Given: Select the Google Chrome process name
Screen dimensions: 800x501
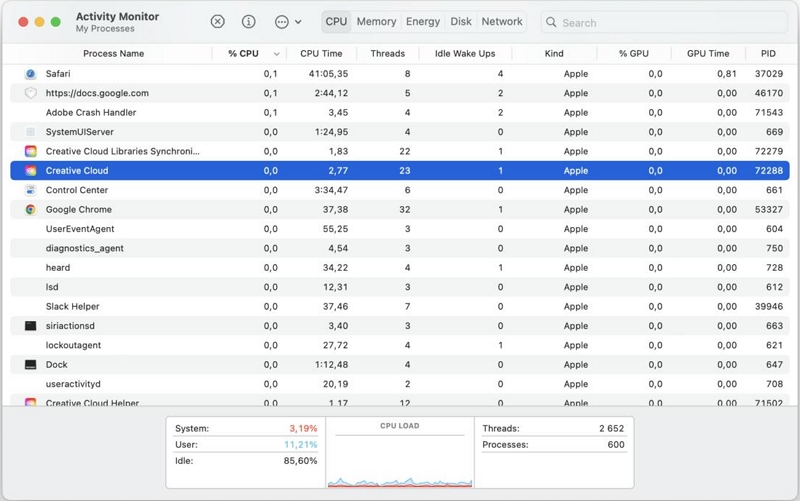Looking at the screenshot, I should pyautogui.click(x=79, y=210).
